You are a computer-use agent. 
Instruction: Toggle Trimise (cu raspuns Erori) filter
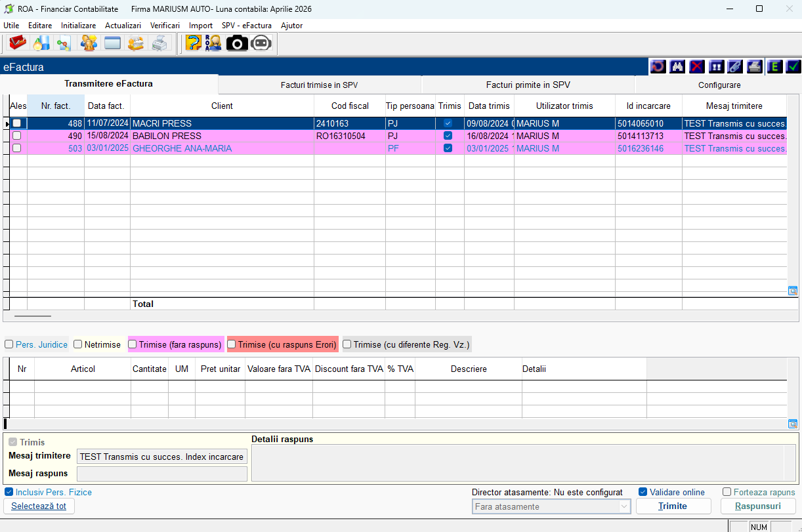pyautogui.click(x=231, y=344)
